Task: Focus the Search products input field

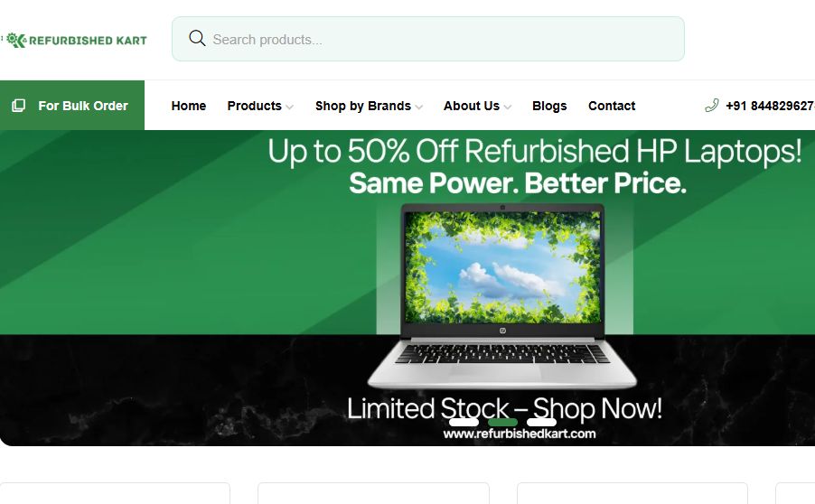Action: point(427,39)
